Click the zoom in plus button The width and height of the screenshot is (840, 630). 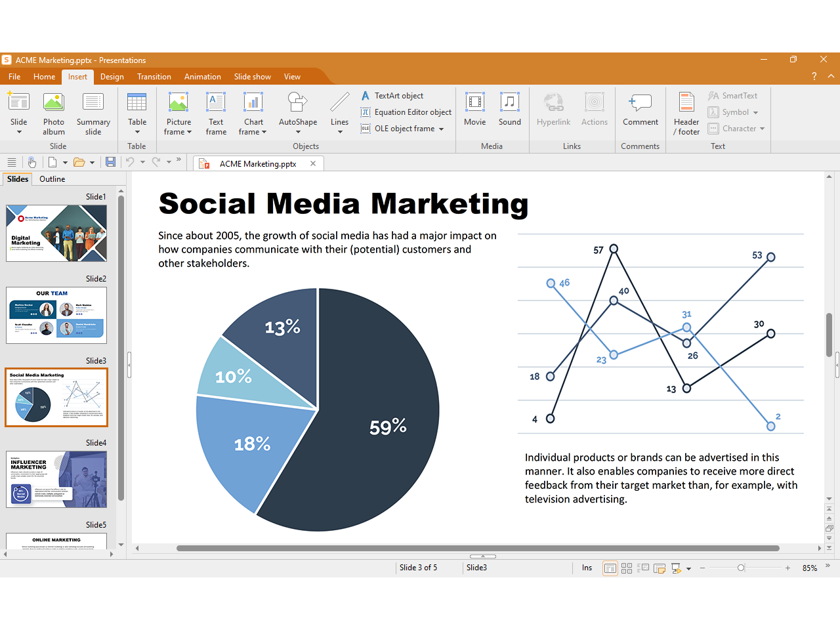(x=787, y=568)
